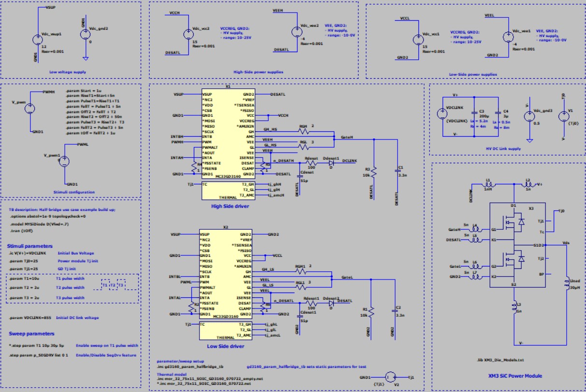Image resolution: width=586 pixels, height=392 pixels.
Task: Click the Vdc_vcc2 high-side supply source
Action: (x=188, y=34)
